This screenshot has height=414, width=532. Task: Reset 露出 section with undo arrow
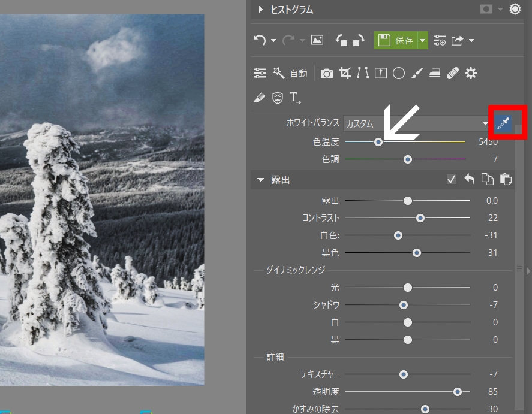470,179
